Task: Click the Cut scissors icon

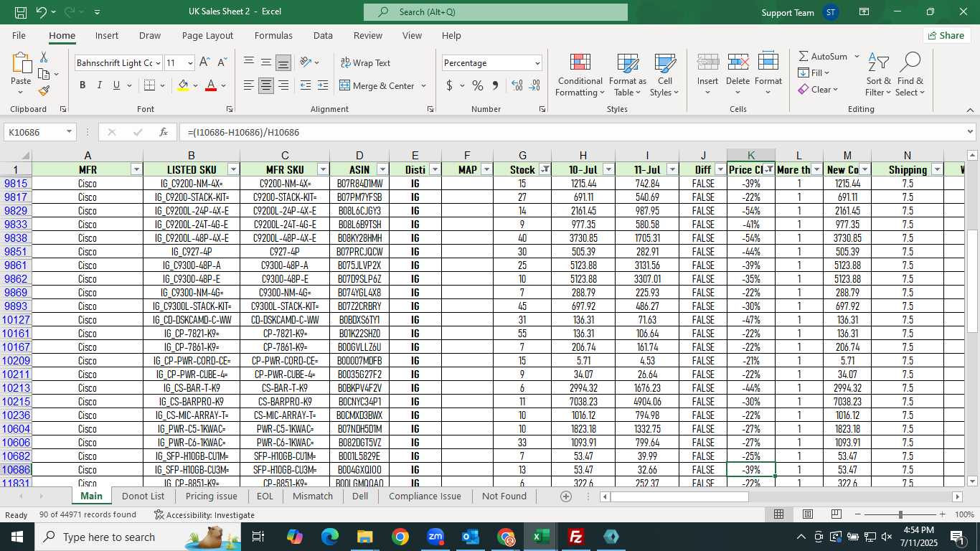Action: [44, 57]
